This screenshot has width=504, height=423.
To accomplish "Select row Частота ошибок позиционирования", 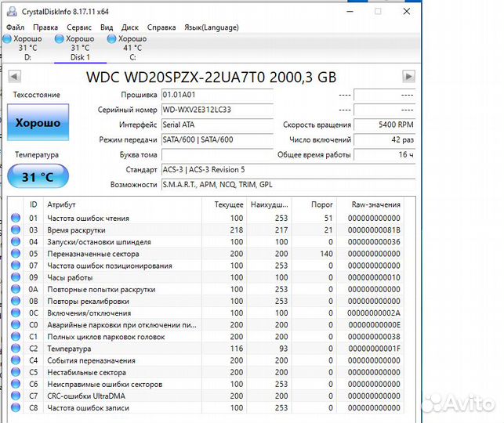I will [205, 266].
